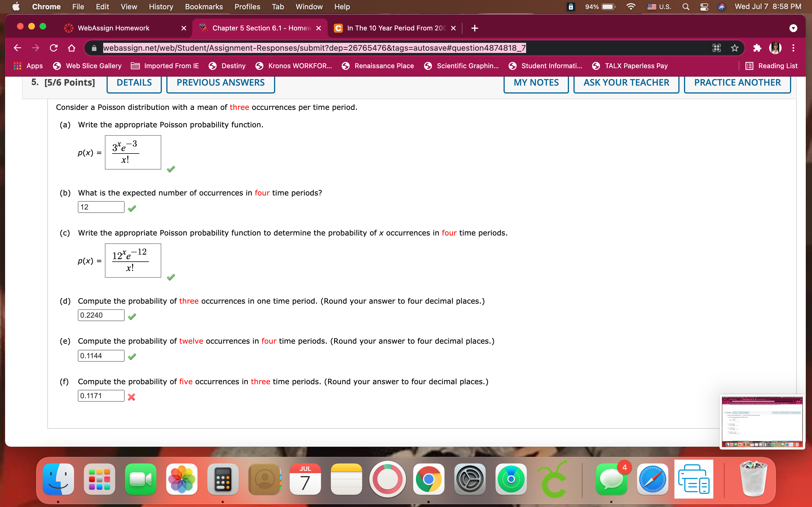
Task: Open Chrome three-dot menu
Action: [x=793, y=48]
